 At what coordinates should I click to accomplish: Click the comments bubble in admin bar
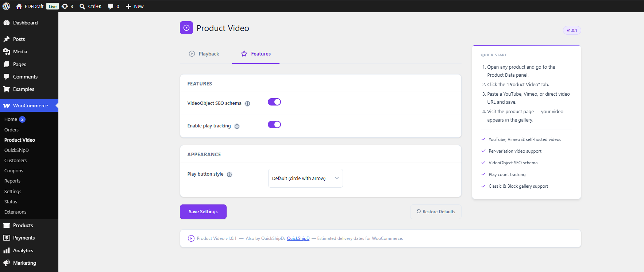point(111,6)
